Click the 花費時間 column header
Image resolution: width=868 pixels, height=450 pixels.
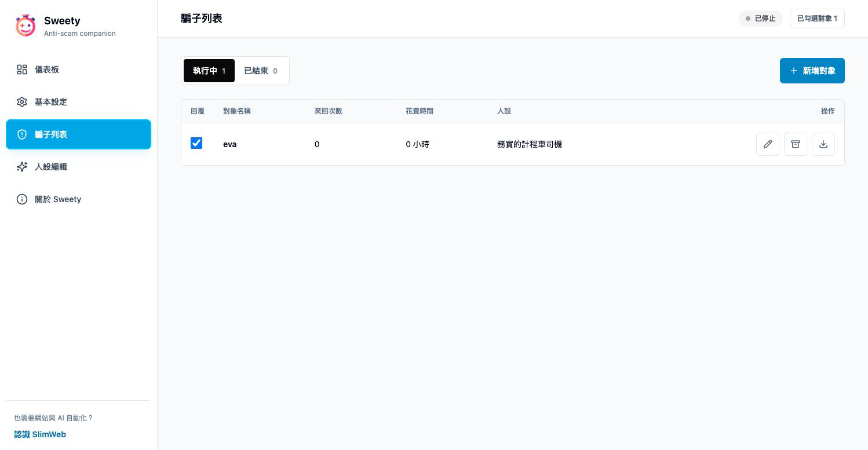coord(420,111)
